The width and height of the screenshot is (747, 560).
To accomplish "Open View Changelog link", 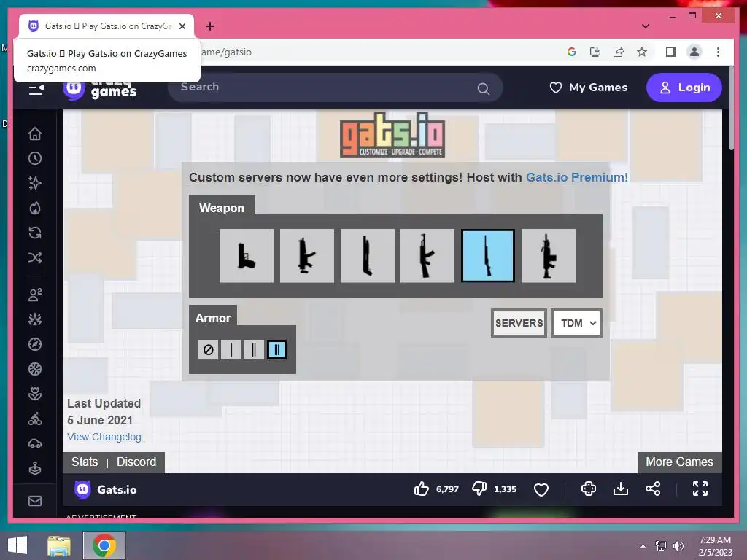I will click(x=104, y=437).
